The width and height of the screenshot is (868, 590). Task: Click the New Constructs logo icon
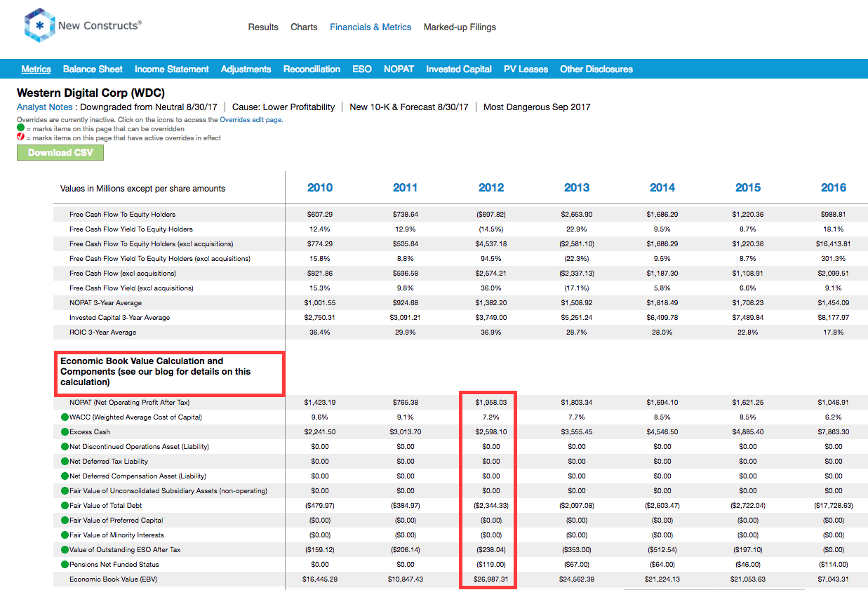39,25
